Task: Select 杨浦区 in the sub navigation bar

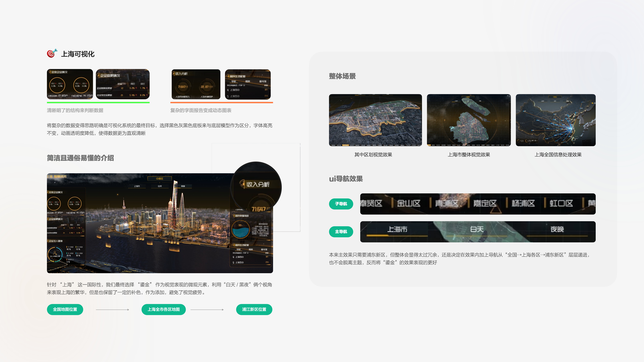Action: click(523, 203)
